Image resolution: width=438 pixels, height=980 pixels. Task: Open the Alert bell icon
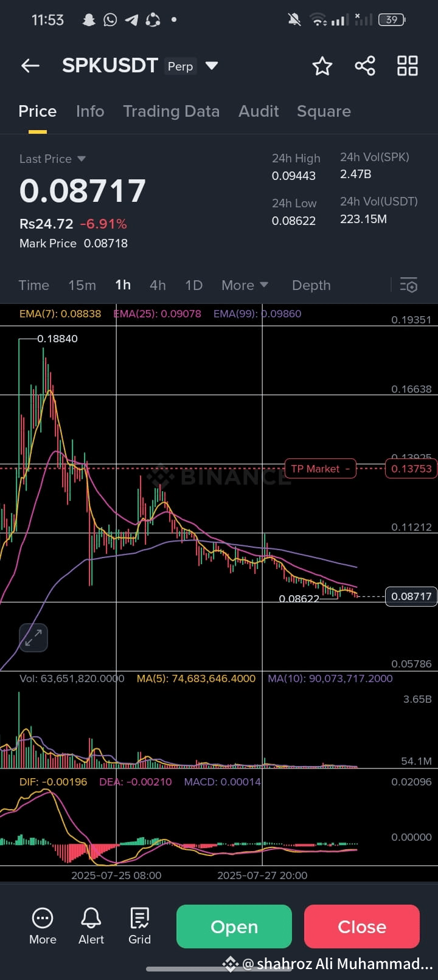[91, 926]
